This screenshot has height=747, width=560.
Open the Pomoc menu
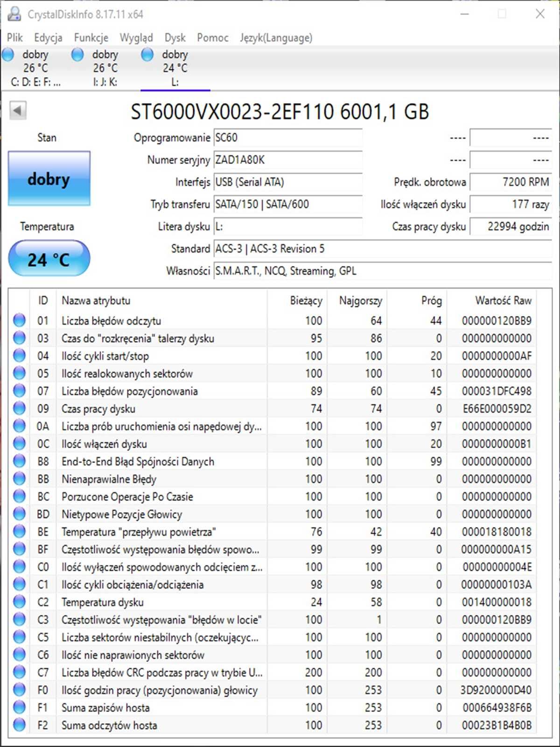coord(213,37)
